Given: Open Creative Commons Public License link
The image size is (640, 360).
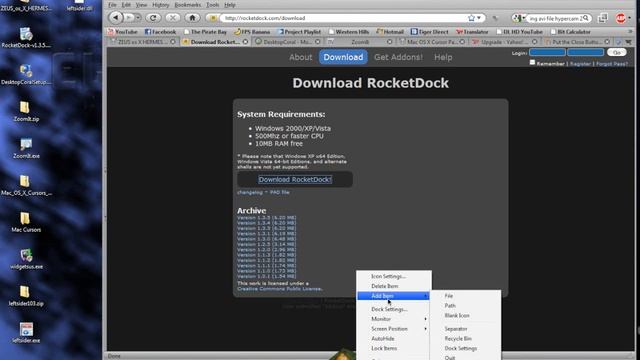Looking at the screenshot, I should coord(280,289).
